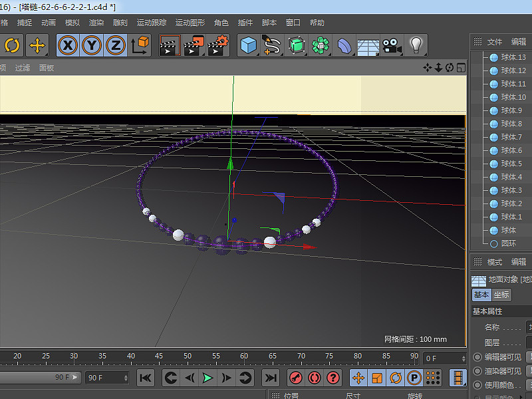532x399 pixels.
Task: Toggle the 使用颜色 animation dot
Action: click(x=477, y=385)
